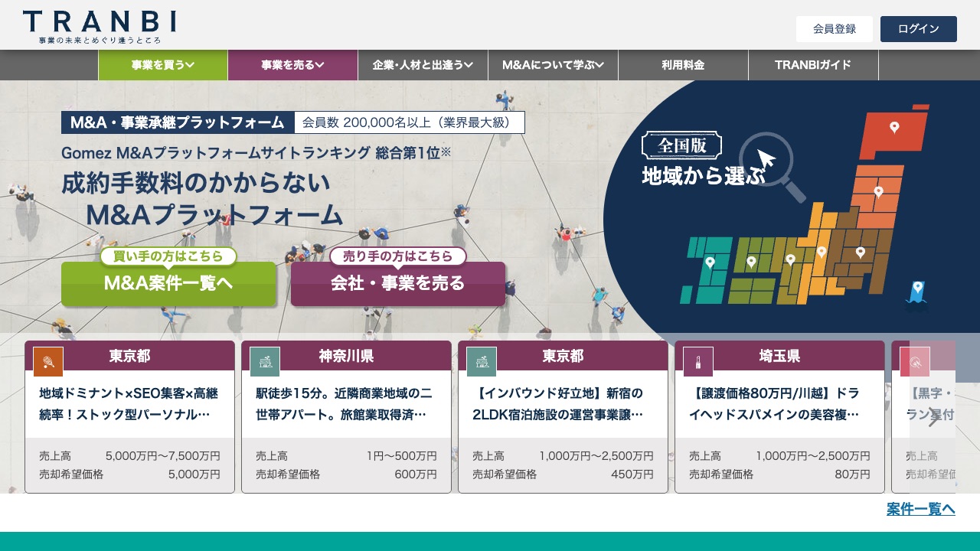Click the 会社・事業を売る button
The image size is (980, 551).
[398, 284]
